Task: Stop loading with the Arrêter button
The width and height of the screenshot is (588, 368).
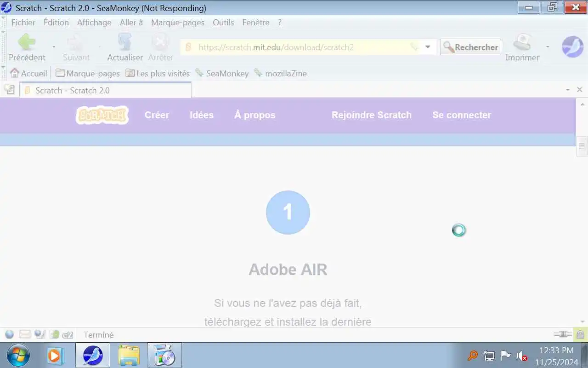Action: tap(160, 47)
